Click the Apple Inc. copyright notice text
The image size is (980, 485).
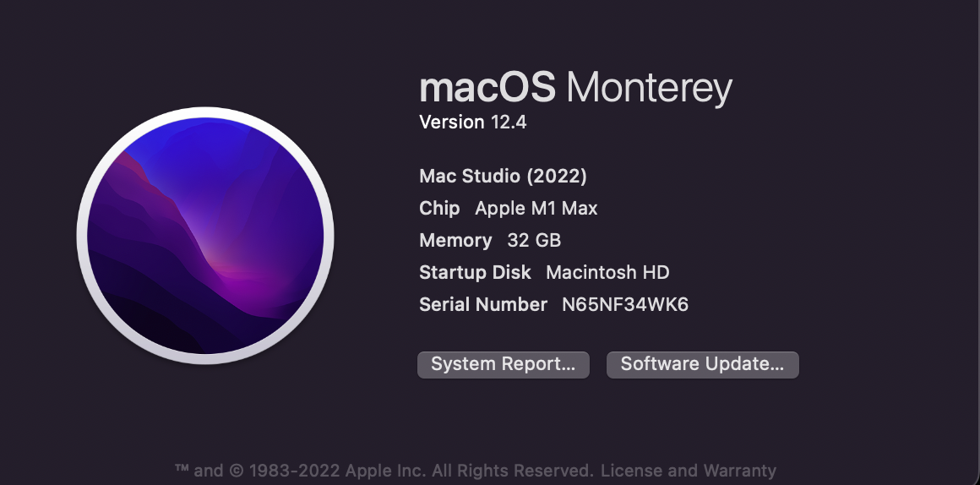pos(384,471)
